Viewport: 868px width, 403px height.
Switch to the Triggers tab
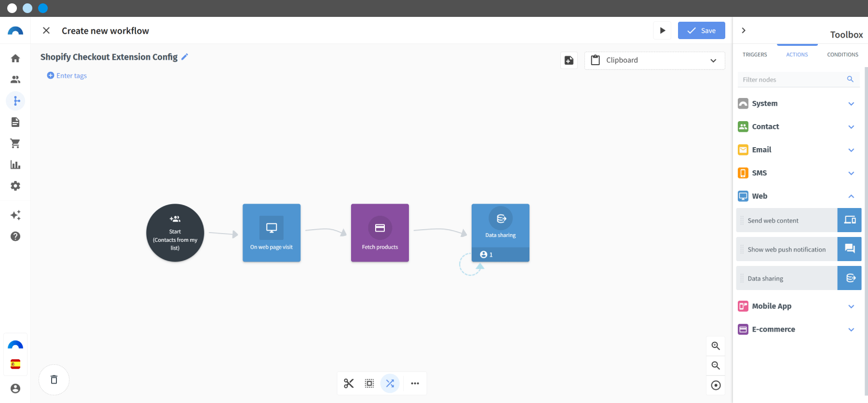(x=755, y=55)
